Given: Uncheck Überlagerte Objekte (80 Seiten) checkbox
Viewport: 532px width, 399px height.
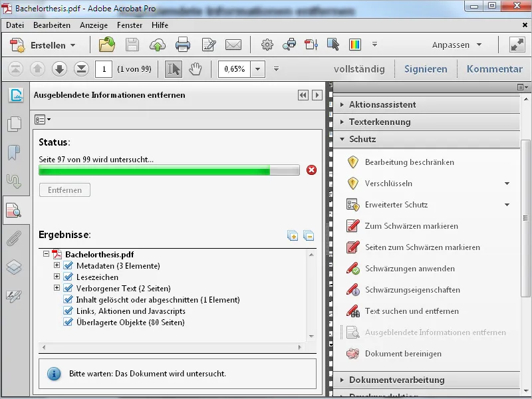Looking at the screenshot, I should tap(68, 322).
